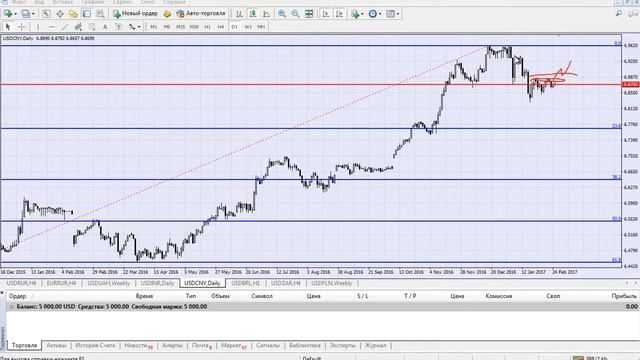640x360 pixels.
Task: Expand the profiles dropdown arrow
Action: pyautogui.click(x=33, y=14)
